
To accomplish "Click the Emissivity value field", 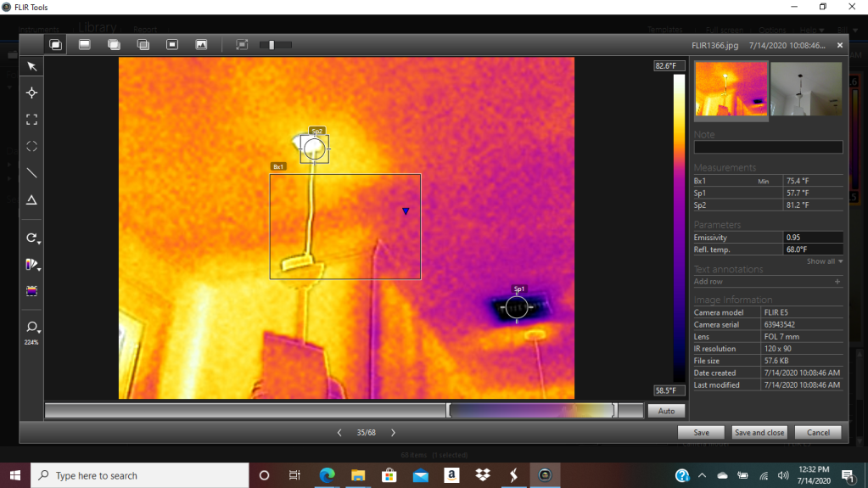I will [813, 238].
